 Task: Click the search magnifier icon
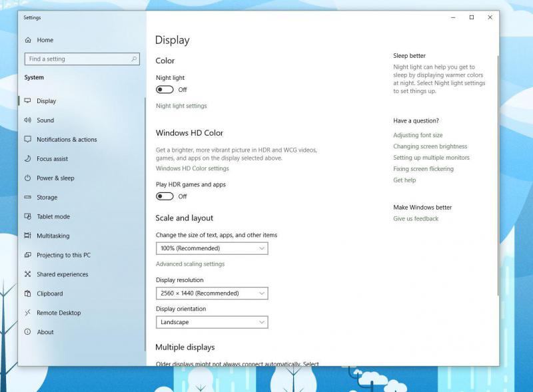pyautogui.click(x=134, y=59)
